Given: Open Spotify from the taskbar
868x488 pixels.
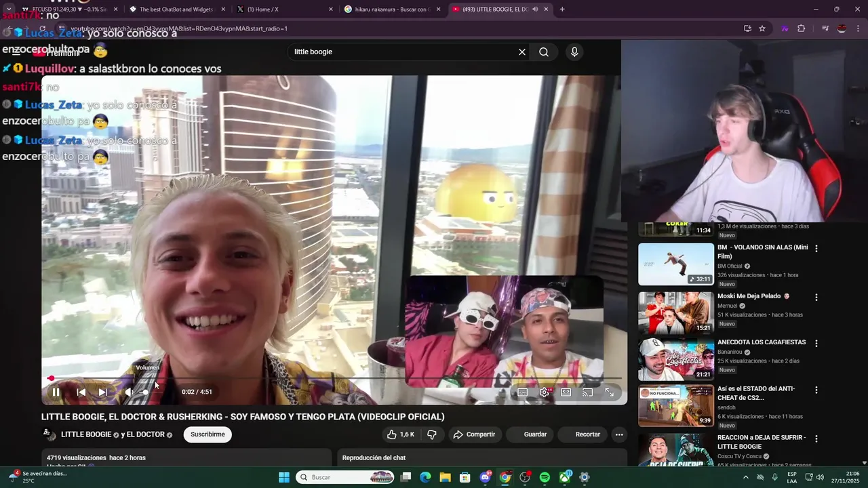Looking at the screenshot, I should point(545,477).
